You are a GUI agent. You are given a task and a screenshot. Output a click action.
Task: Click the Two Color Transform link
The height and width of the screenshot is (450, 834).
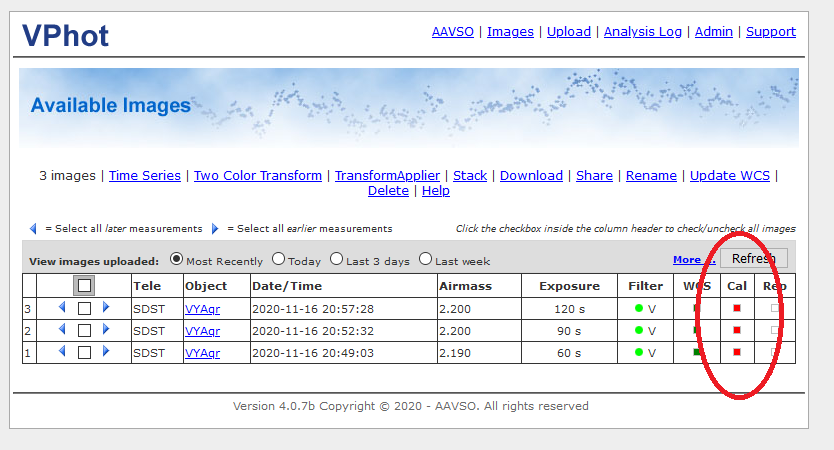[x=258, y=175]
